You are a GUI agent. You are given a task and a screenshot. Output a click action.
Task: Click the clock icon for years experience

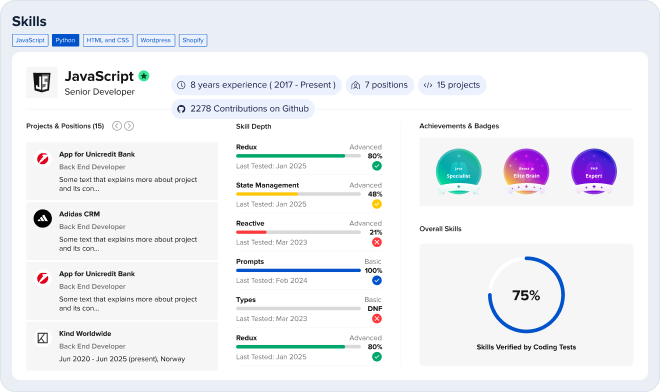(181, 85)
